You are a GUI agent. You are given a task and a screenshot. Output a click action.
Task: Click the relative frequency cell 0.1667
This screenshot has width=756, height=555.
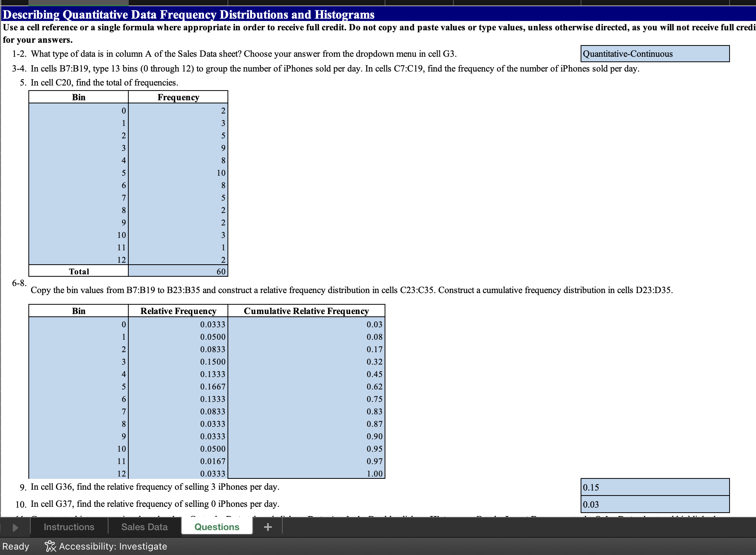pos(178,387)
